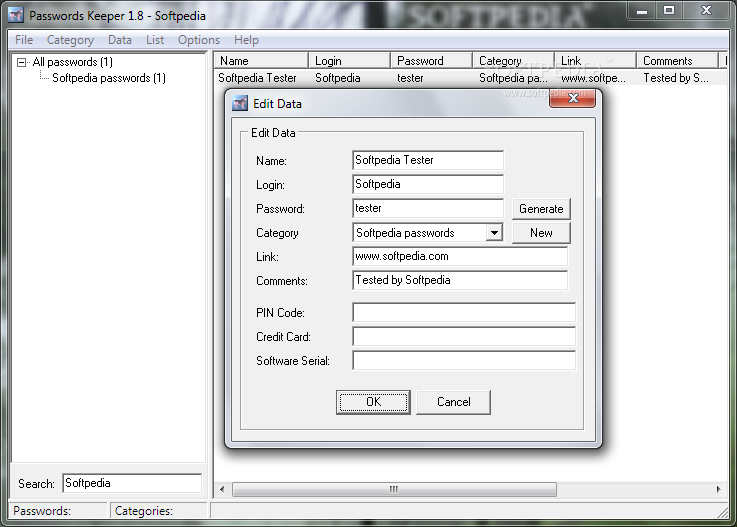Sort by the Category column header
The height and width of the screenshot is (527, 737).
pyautogui.click(x=513, y=61)
